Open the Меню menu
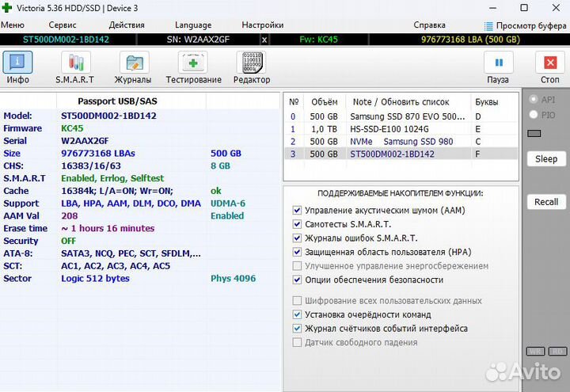The image size is (570, 392). [13, 25]
